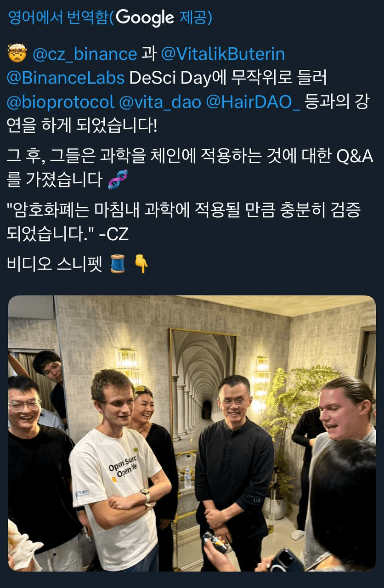Click the "제공" text after Google
Image resolution: width=384 pixels, height=588 pixels.
(x=195, y=17)
